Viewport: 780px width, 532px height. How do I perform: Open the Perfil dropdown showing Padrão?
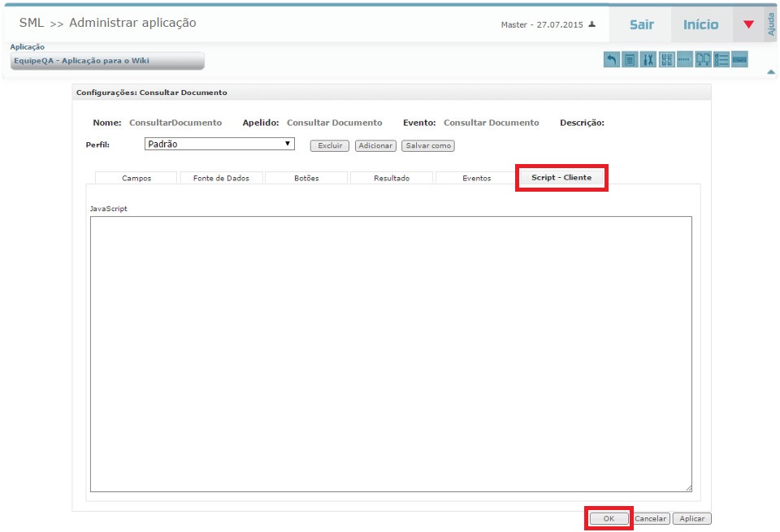[x=219, y=144]
